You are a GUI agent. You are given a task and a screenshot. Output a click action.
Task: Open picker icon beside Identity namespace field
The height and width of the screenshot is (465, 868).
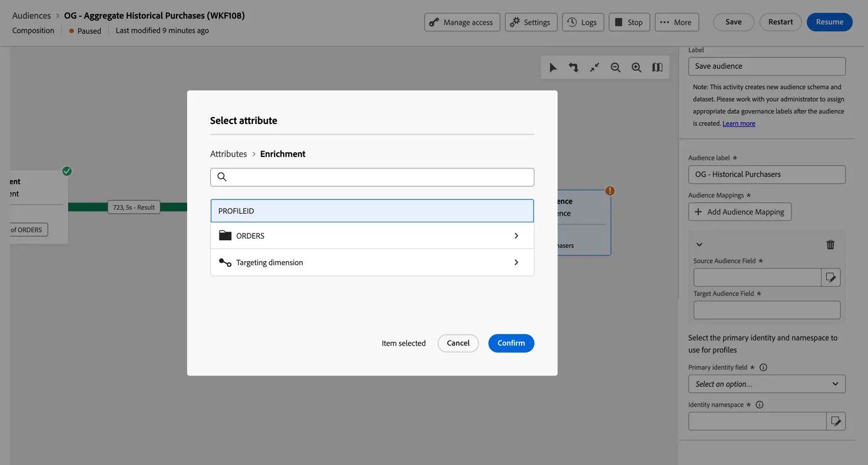836,421
